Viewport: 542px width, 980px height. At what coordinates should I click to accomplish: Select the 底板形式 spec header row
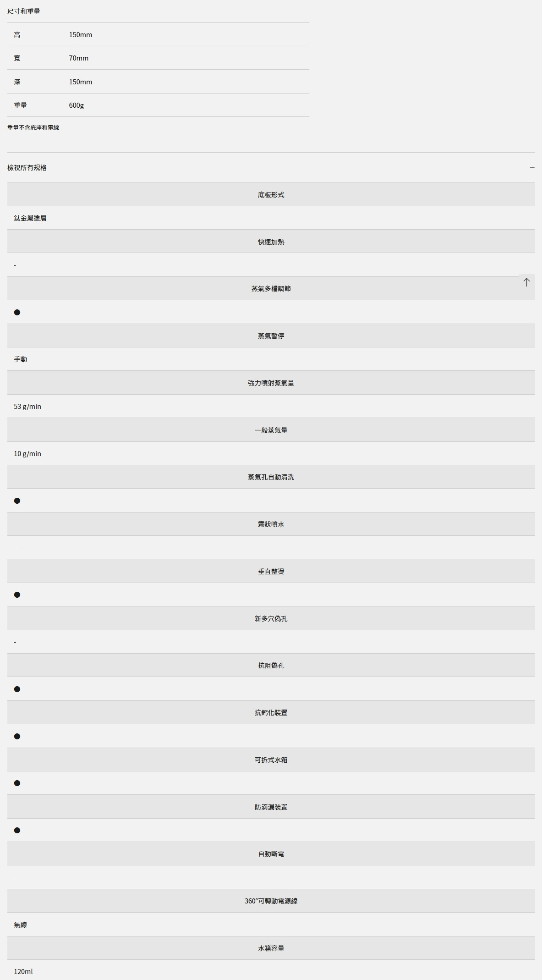tap(271, 195)
